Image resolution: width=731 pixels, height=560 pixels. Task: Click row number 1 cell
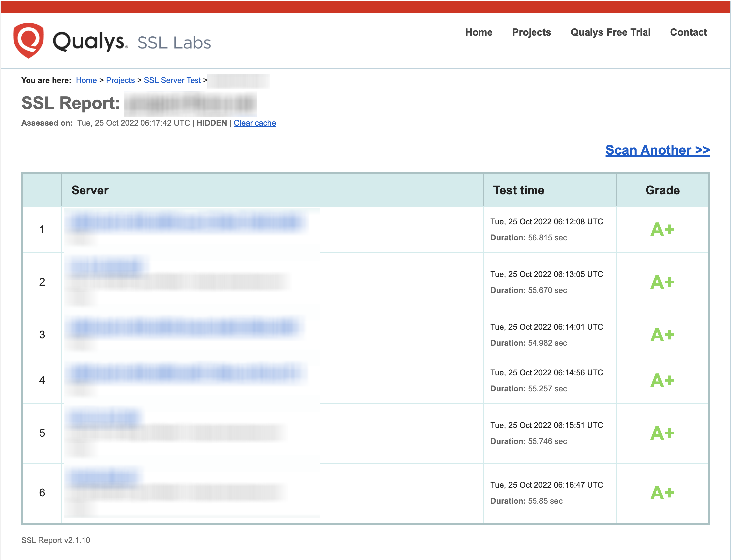coord(42,229)
